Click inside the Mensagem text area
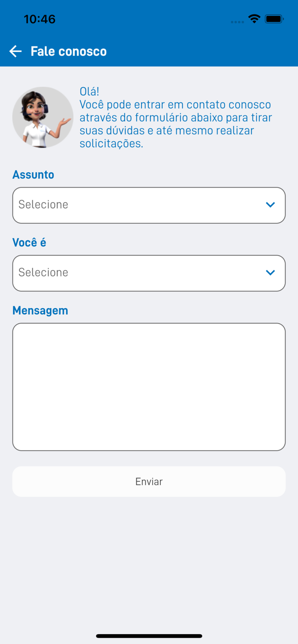This screenshot has width=298, height=644. pos(149,386)
